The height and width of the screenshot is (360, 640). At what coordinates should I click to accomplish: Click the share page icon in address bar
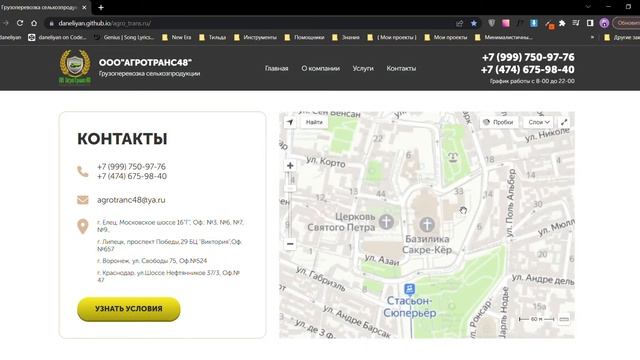click(x=460, y=23)
